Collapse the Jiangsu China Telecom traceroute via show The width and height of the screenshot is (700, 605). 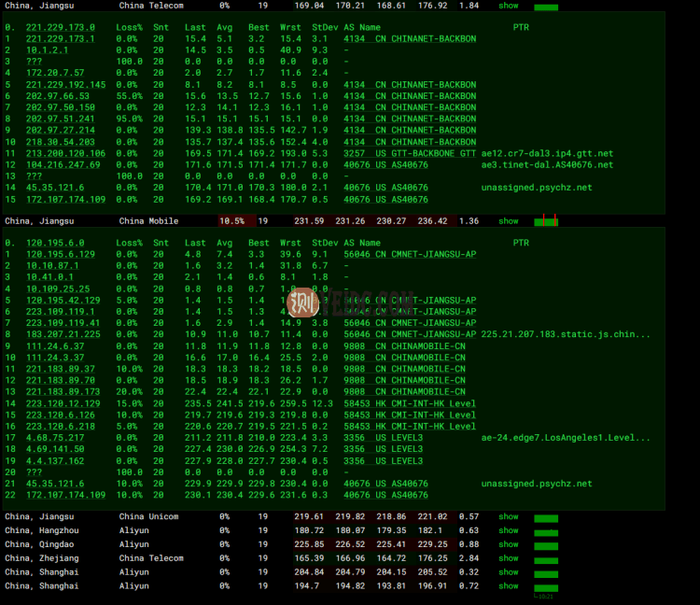tap(508, 6)
